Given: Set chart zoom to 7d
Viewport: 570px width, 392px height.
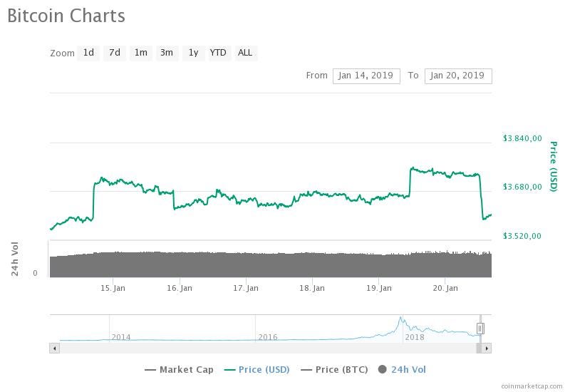Looking at the screenshot, I should (x=115, y=53).
